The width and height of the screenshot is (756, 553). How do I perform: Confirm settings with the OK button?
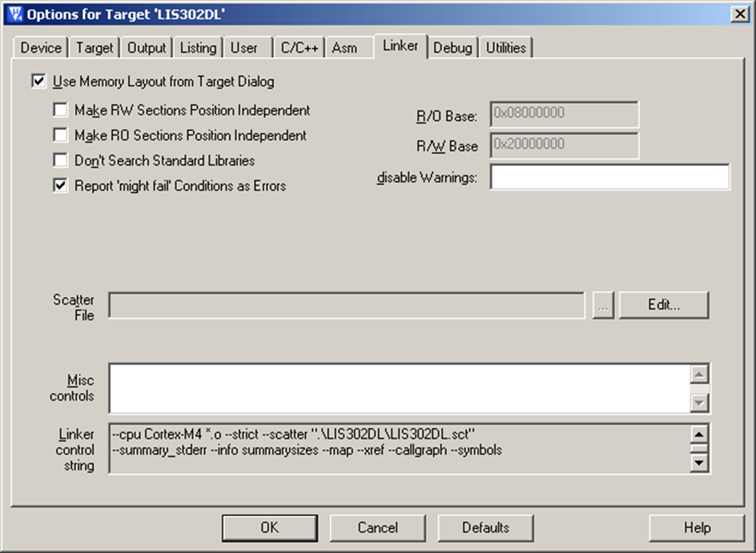pos(270,528)
